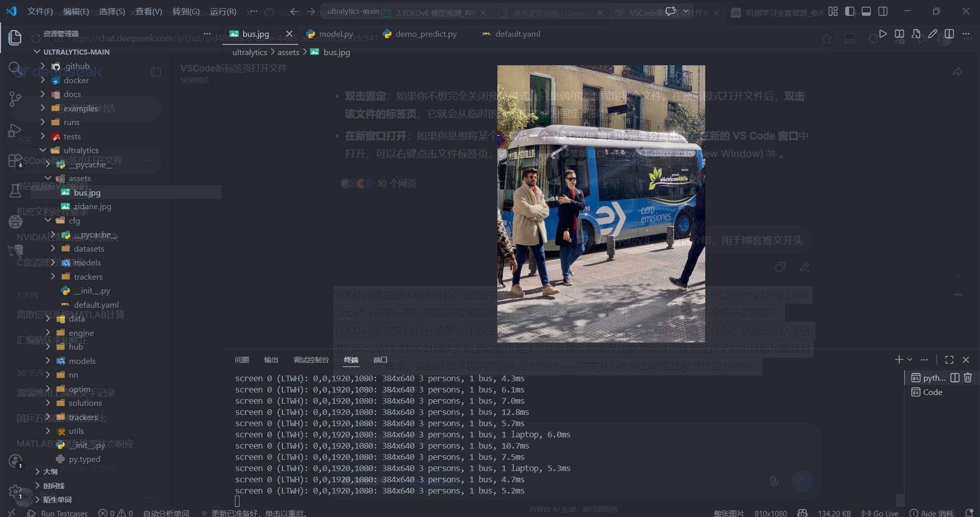Collapse the assets folder
Viewport: 980px width, 517px height.
tap(80, 179)
